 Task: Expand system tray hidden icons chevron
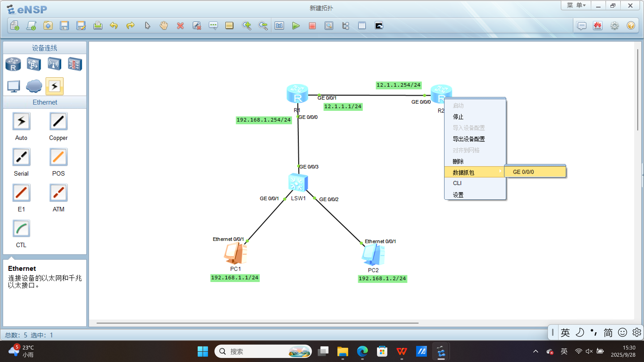click(536, 351)
